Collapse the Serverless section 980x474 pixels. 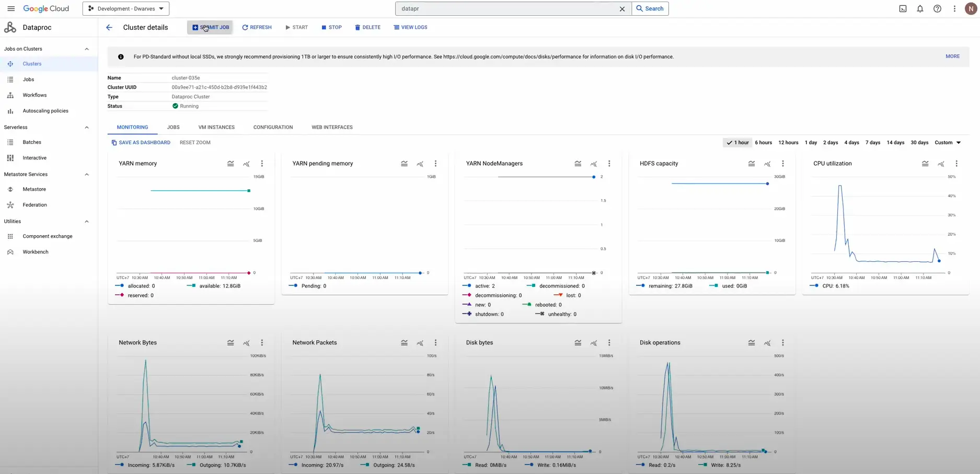point(87,128)
